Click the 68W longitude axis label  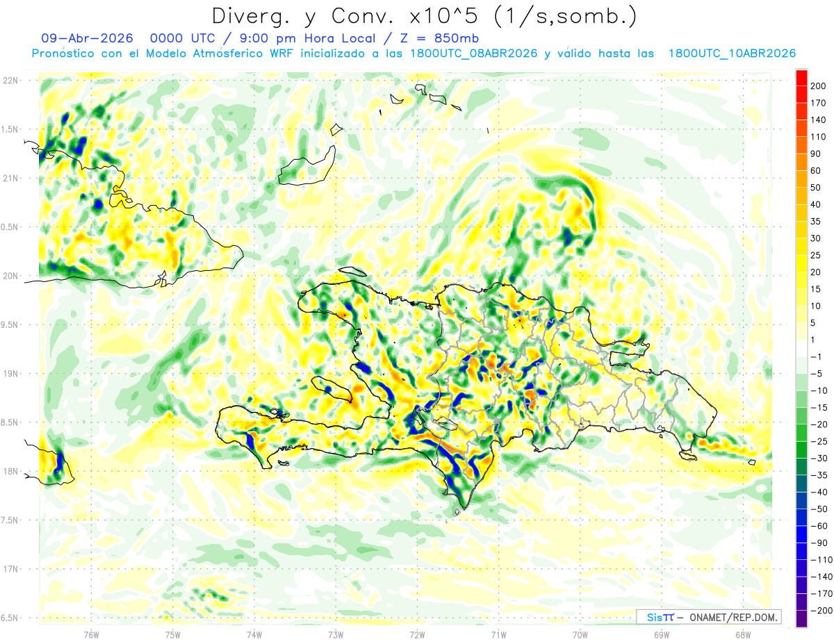(x=742, y=634)
